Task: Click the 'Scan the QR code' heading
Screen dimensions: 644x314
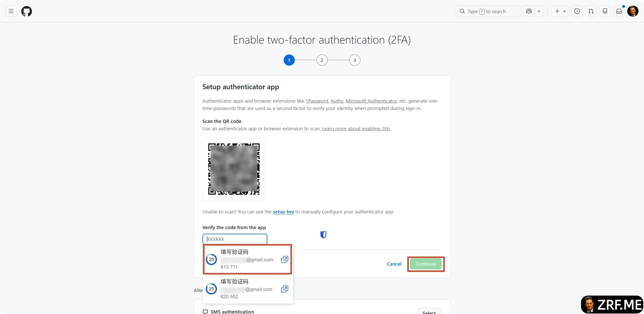Action: tap(222, 121)
